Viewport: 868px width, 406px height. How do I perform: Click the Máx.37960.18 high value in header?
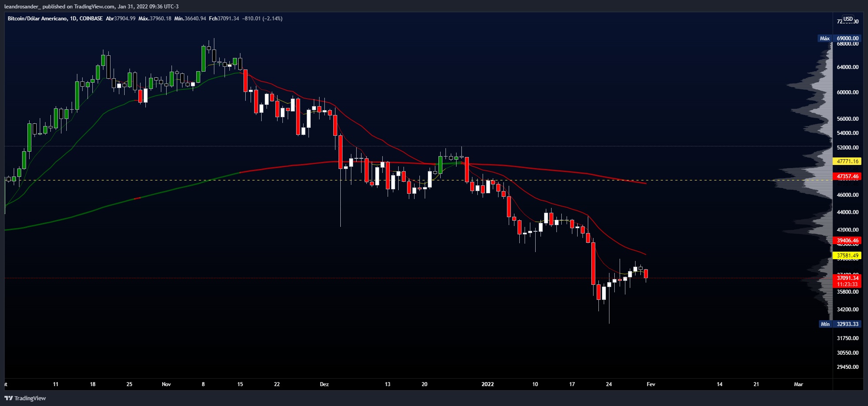(x=155, y=19)
